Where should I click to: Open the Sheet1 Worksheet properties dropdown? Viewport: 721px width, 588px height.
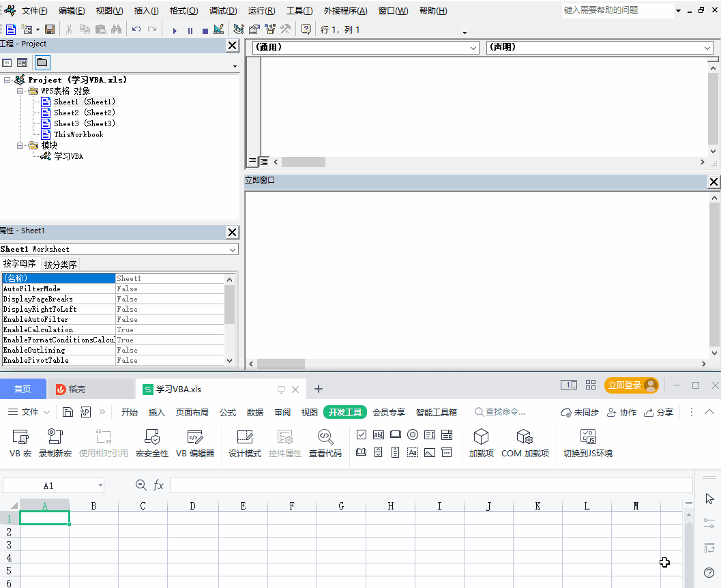(x=233, y=250)
